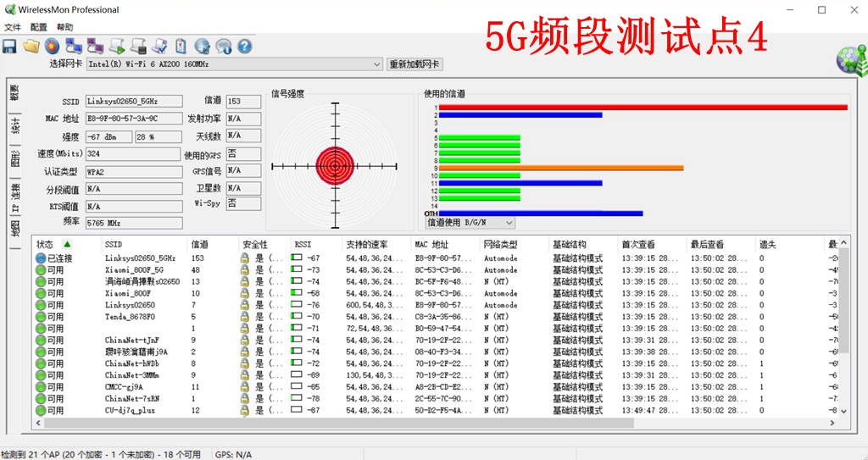This screenshot has height=460, width=868.
Task: Click the lock icon in the Tenda_8678F0 row
Action: [244, 317]
